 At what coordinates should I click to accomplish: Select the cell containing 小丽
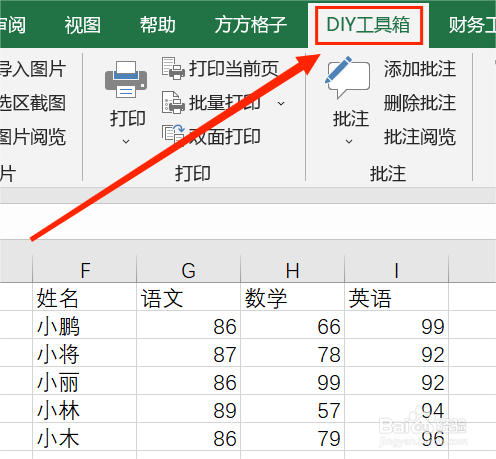click(85, 381)
